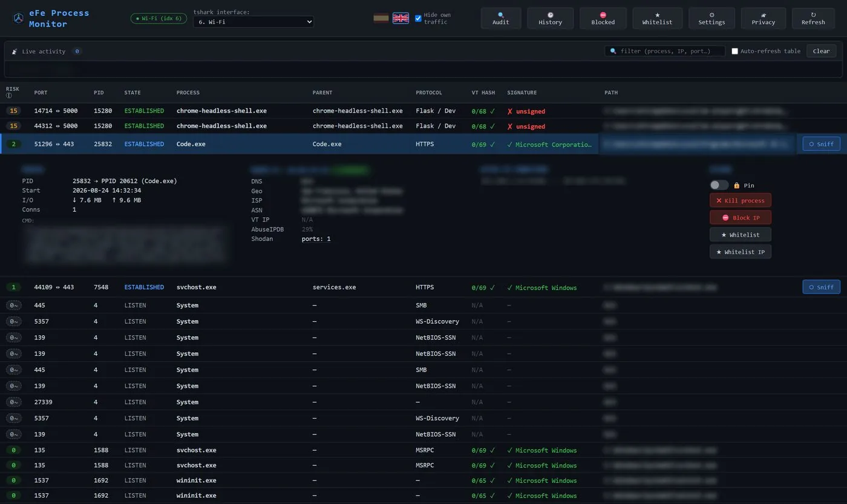The height and width of the screenshot is (504, 847).
Task: Open the Blocked list
Action: pos(603,18)
